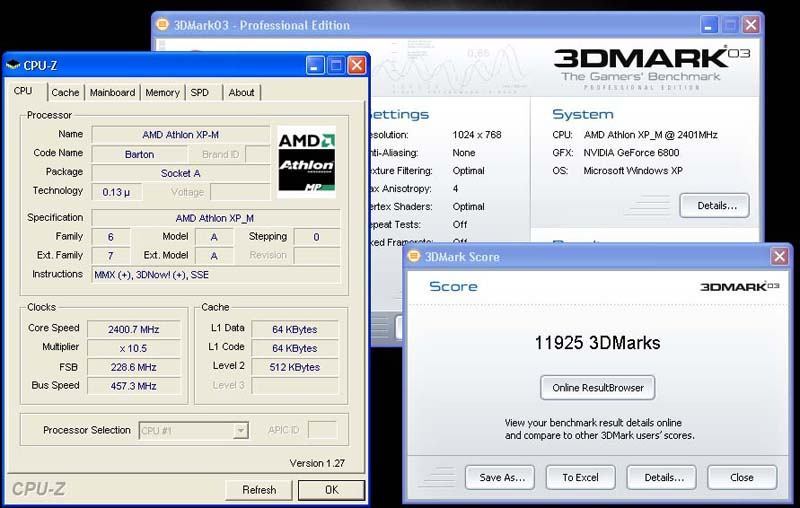Click the Package field Socket A

181,173
